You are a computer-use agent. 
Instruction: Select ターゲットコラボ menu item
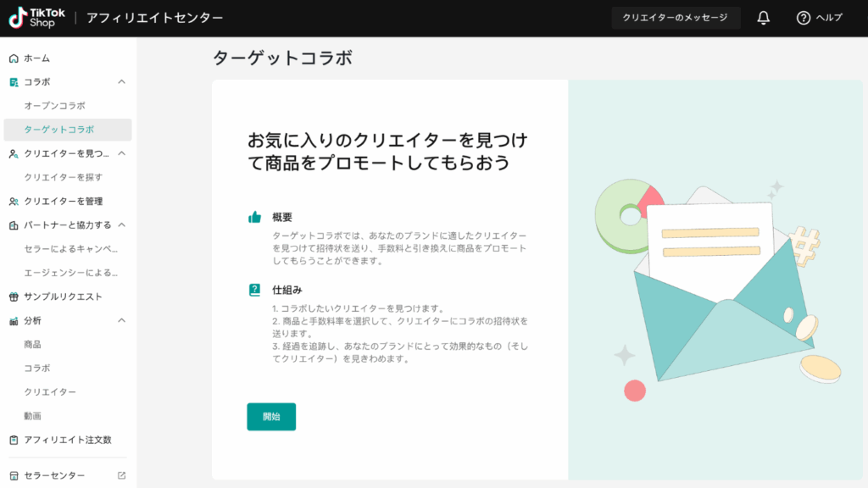tap(58, 130)
